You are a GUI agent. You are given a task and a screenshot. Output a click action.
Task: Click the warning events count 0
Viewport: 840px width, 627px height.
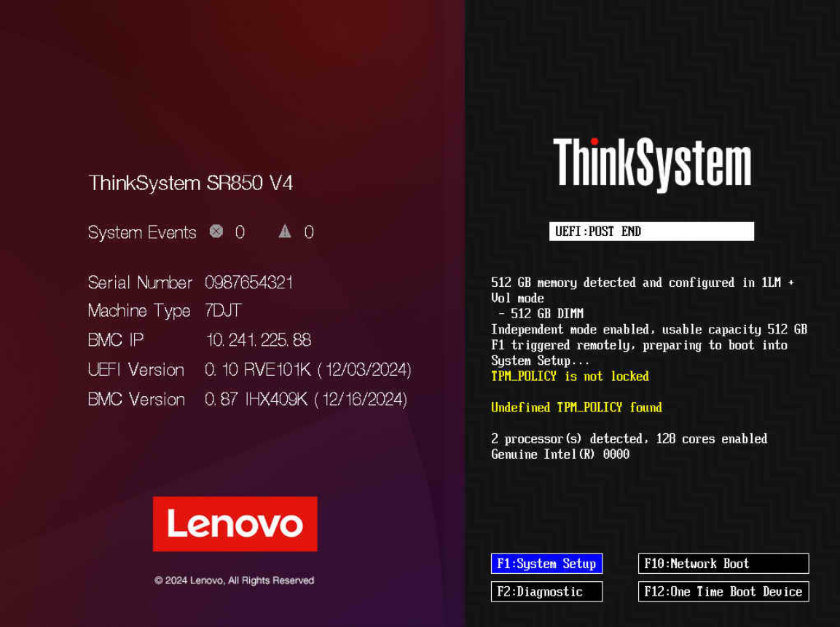(309, 232)
